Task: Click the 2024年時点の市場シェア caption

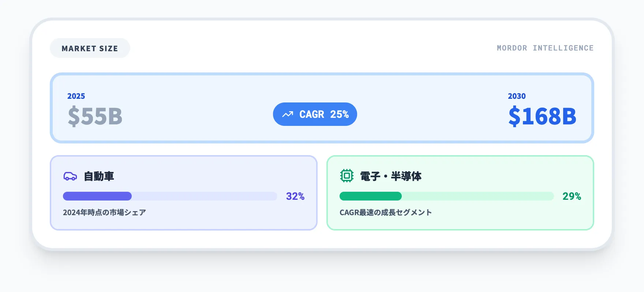Action: [104, 213]
